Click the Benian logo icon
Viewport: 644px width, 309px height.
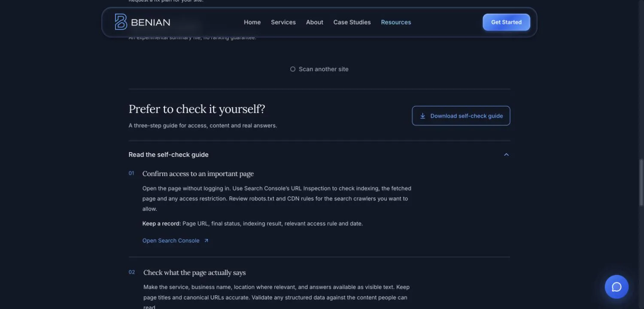point(121,22)
